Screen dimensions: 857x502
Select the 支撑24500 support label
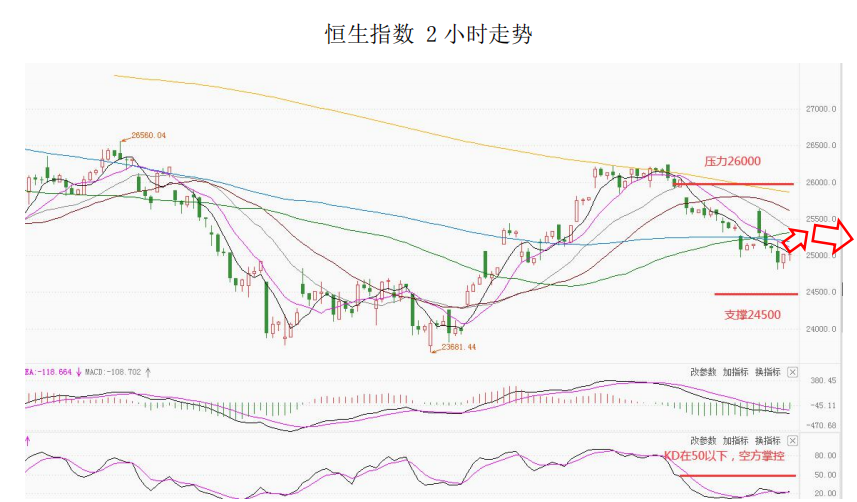(x=752, y=314)
